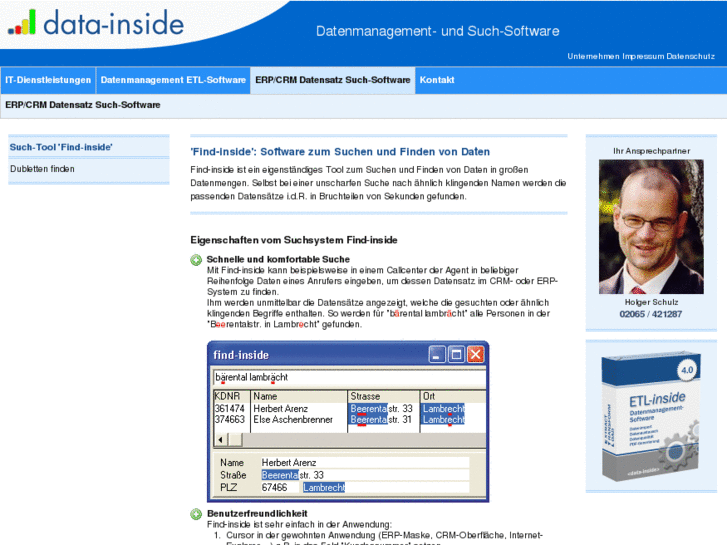Viewport: 727px width, 545px height.
Task: Select ERP/CRM Datensatz Such-Software tab
Action: (x=332, y=80)
